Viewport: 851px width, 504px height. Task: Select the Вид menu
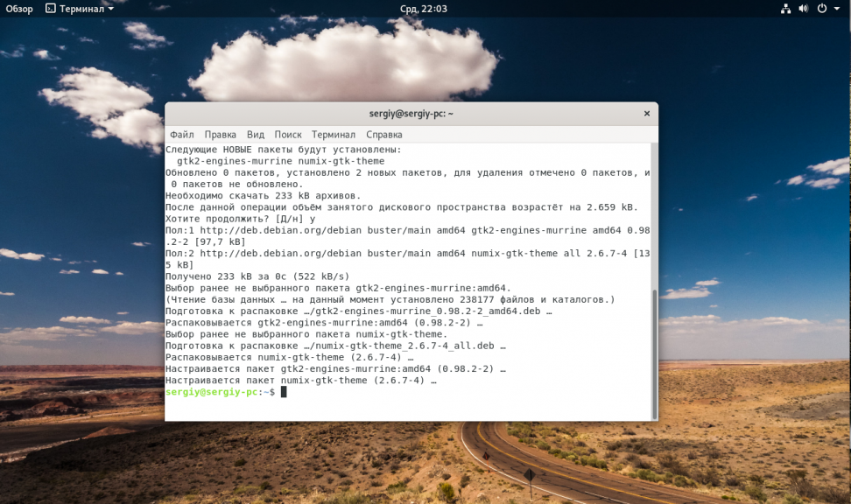255,135
